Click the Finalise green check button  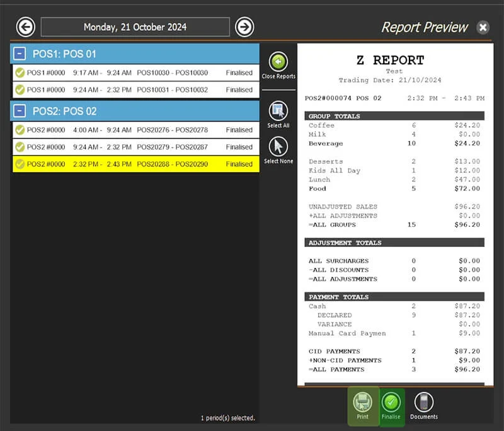(x=391, y=406)
